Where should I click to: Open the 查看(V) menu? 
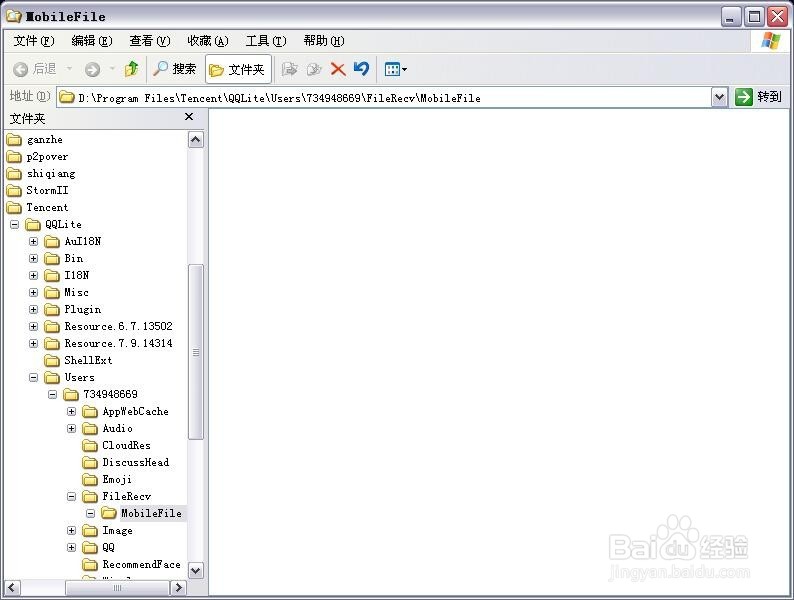point(149,41)
